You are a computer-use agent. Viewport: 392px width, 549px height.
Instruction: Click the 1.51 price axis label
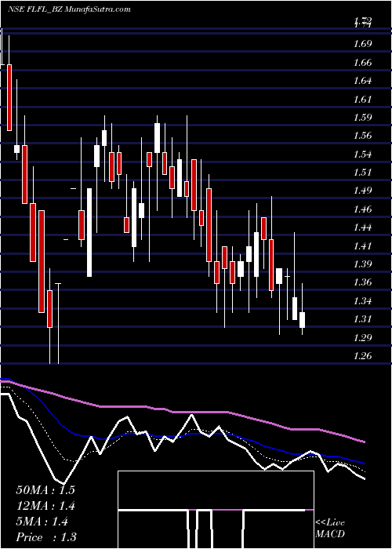[x=362, y=173]
